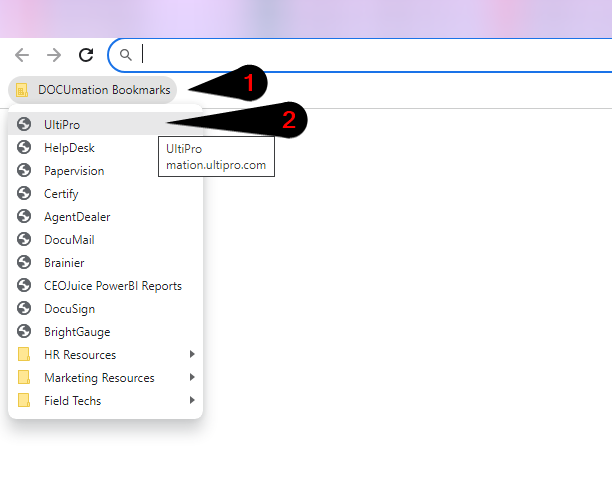
Task: Click the HR Resources folder icon
Action: [x=24, y=354]
